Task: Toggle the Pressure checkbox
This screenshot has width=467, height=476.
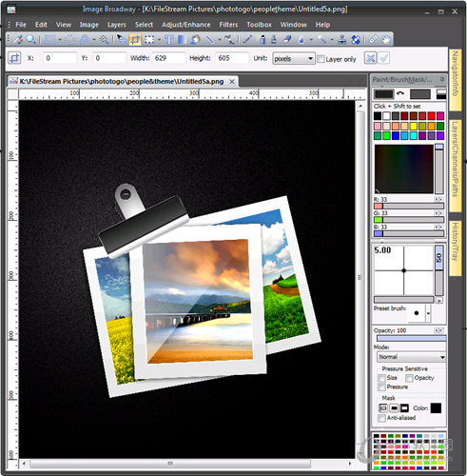Action: click(x=381, y=387)
